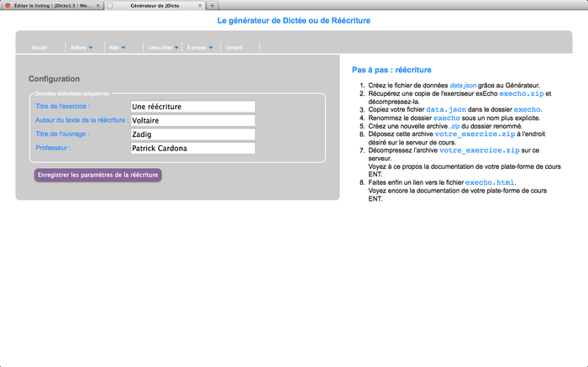Close the Éditer le listing tab
Image resolution: width=588 pixels, height=367 pixels.
(99, 5)
